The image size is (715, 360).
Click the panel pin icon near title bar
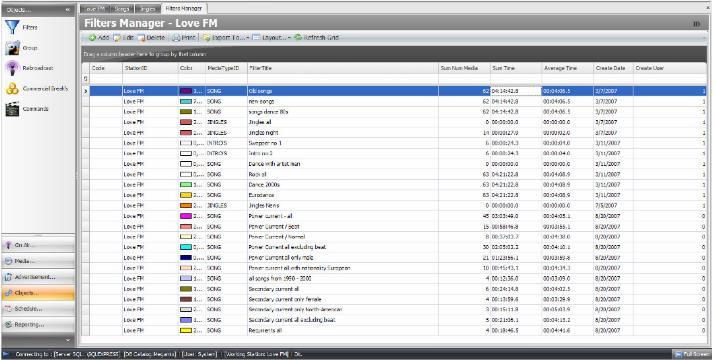pos(696,24)
